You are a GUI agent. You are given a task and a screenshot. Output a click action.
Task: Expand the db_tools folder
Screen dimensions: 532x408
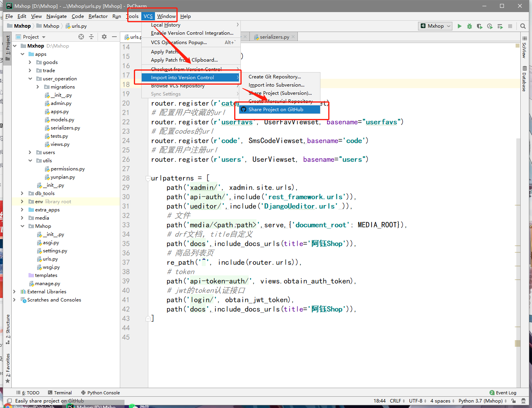point(22,193)
